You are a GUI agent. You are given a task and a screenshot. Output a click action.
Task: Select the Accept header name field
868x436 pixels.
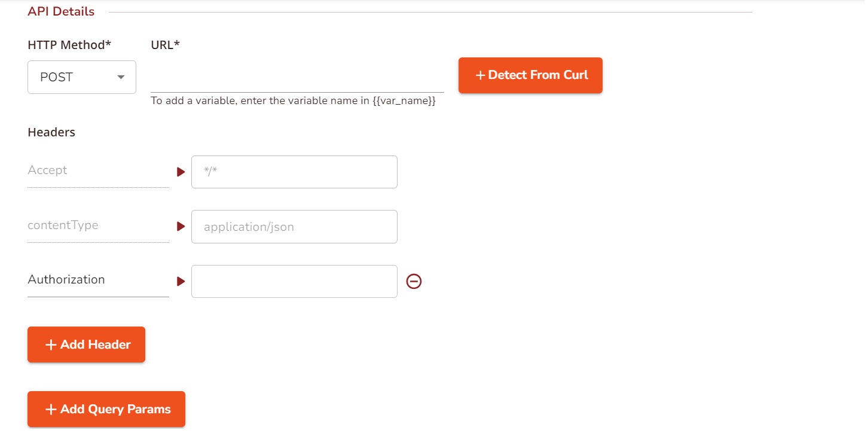(98, 171)
